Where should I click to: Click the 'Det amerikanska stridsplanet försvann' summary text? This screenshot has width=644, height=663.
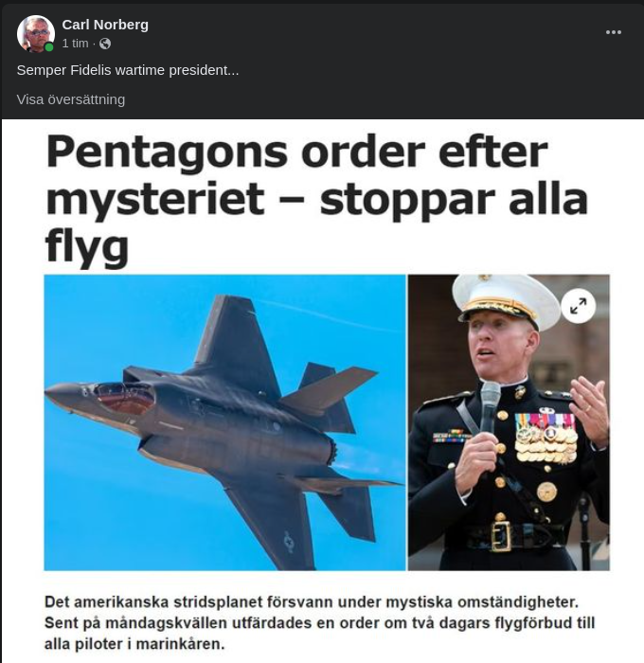click(320, 623)
